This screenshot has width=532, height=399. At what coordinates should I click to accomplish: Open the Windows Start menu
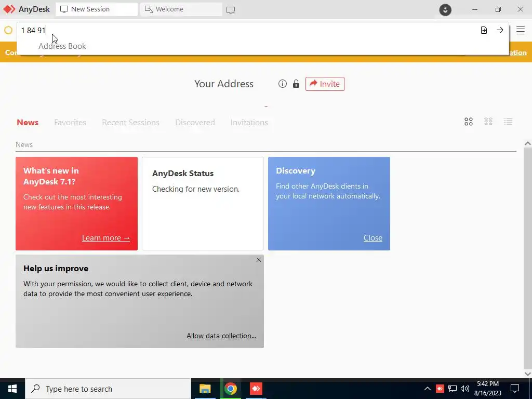pyautogui.click(x=12, y=389)
